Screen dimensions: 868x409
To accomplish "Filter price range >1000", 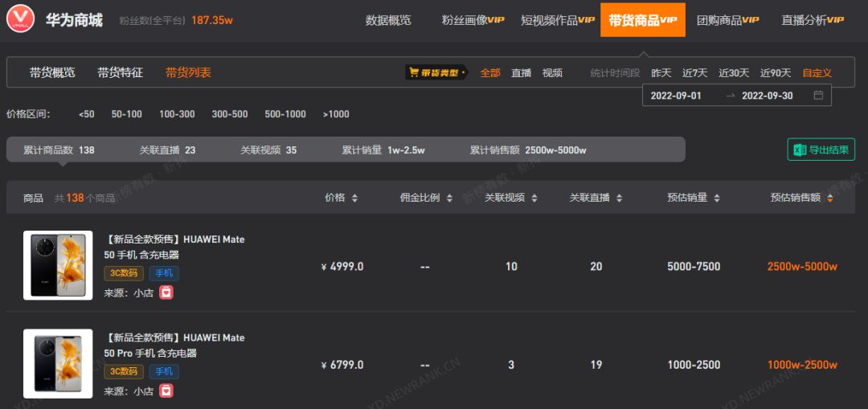I will coord(336,115).
